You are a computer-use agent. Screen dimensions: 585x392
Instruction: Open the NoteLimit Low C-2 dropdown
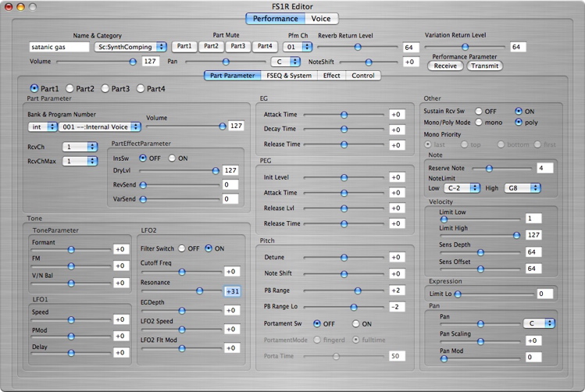pos(462,188)
